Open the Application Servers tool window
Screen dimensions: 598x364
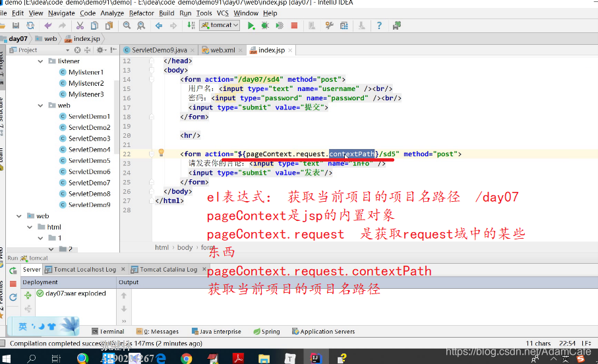coord(324,332)
